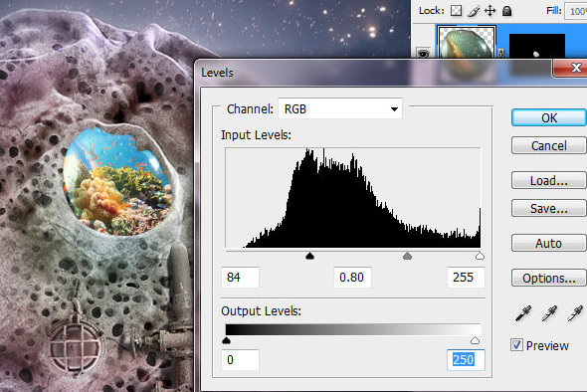Select the gray point eyedropper
Viewport: 587px width, 392px height.
pyautogui.click(x=549, y=313)
